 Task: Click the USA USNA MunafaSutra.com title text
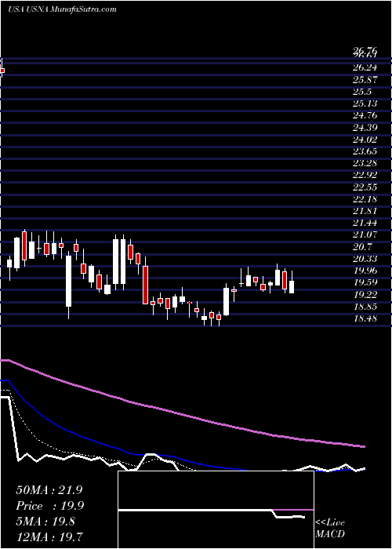pyautogui.click(x=62, y=9)
